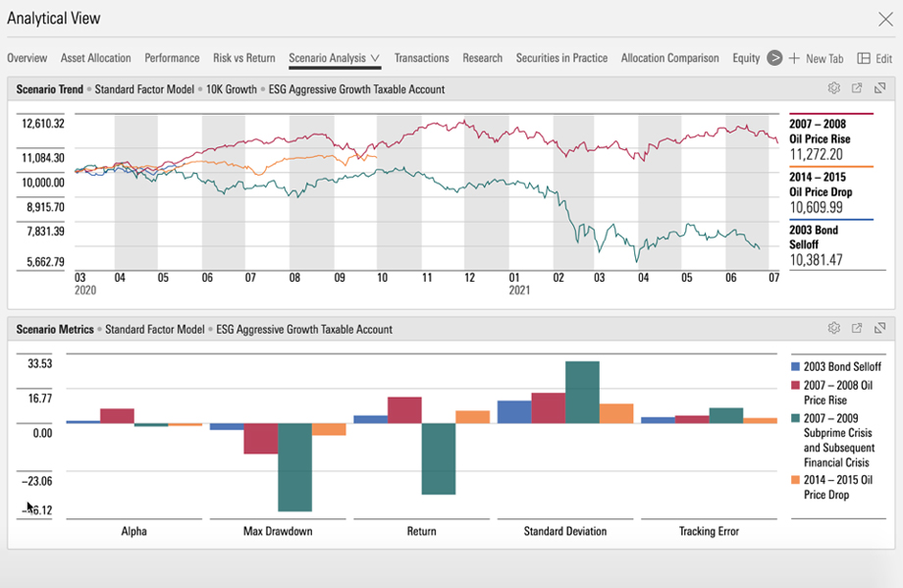
Task: Pop out the Scenario Metrics panel
Action: click(x=856, y=329)
